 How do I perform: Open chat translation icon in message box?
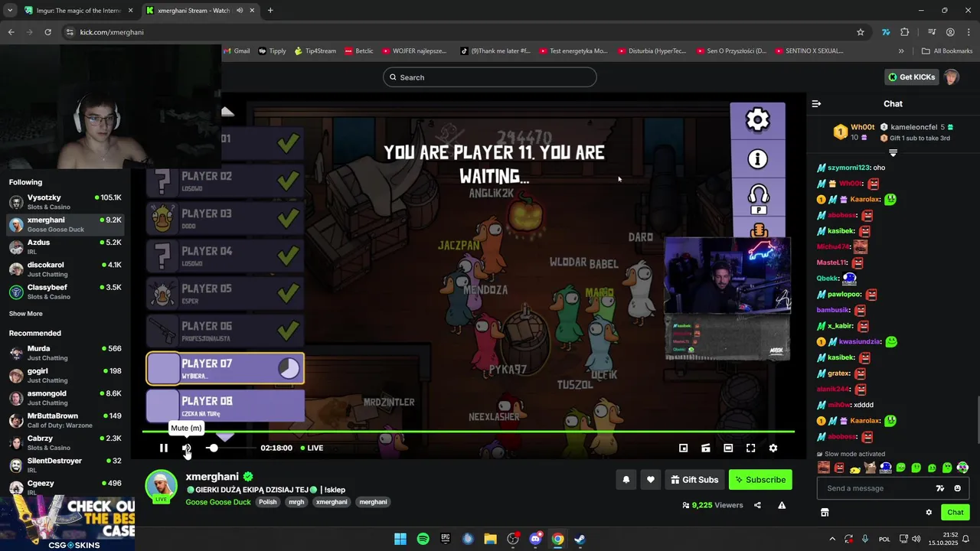coord(940,488)
